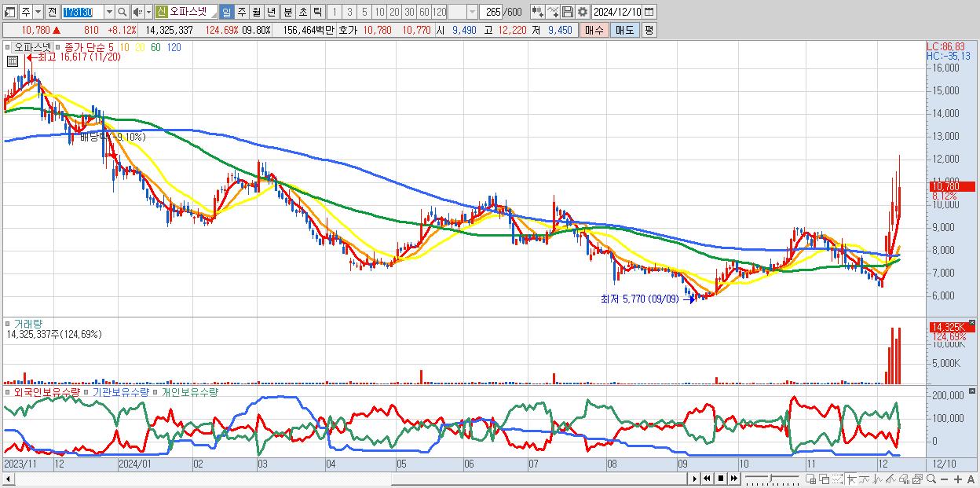This screenshot has width=980, height=488.
Task: Open the dropdown before the 265 count field
Action: (472, 12)
